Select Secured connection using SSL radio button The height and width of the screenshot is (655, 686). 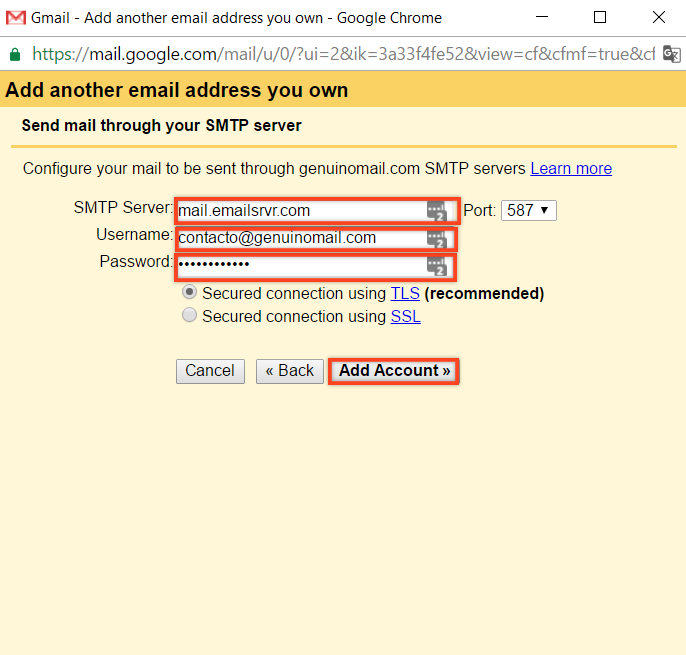[x=189, y=315]
